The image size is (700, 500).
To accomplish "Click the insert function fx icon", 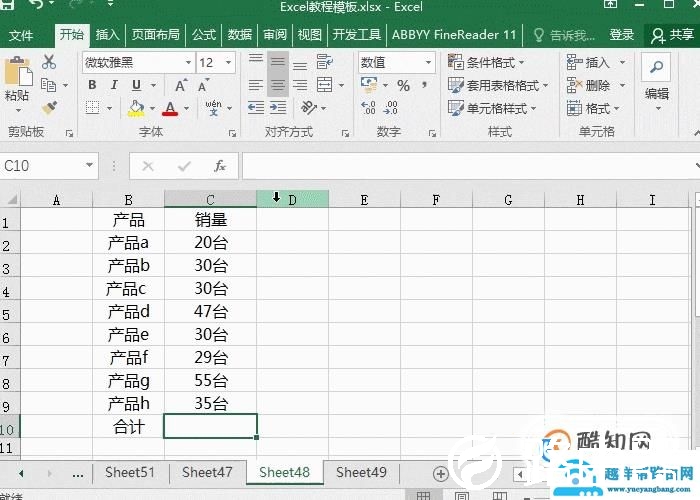I will pos(220,166).
